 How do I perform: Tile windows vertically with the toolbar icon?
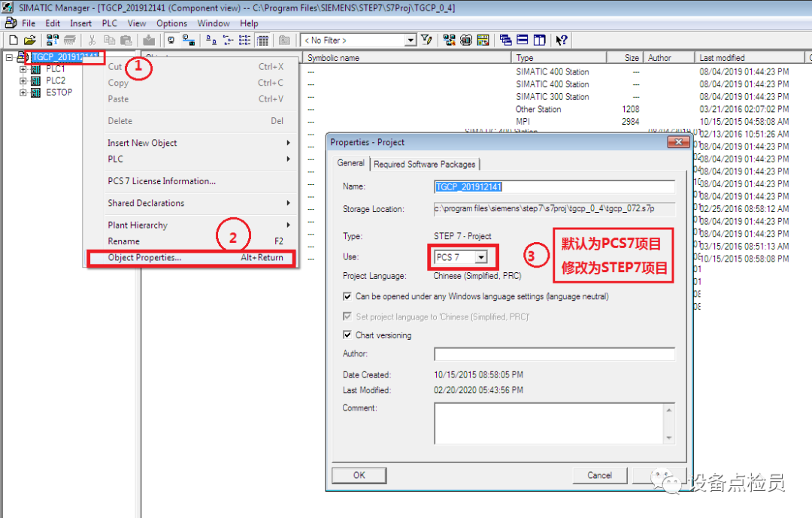(x=540, y=40)
